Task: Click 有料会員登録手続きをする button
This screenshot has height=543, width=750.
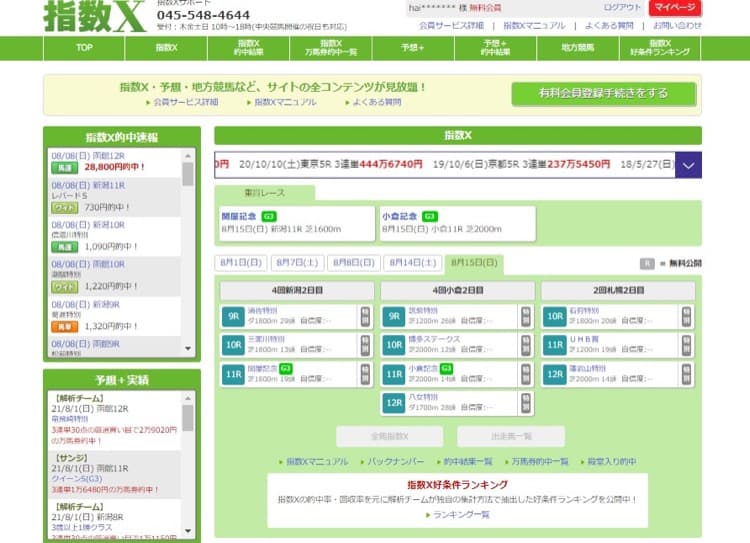Action: (x=604, y=93)
